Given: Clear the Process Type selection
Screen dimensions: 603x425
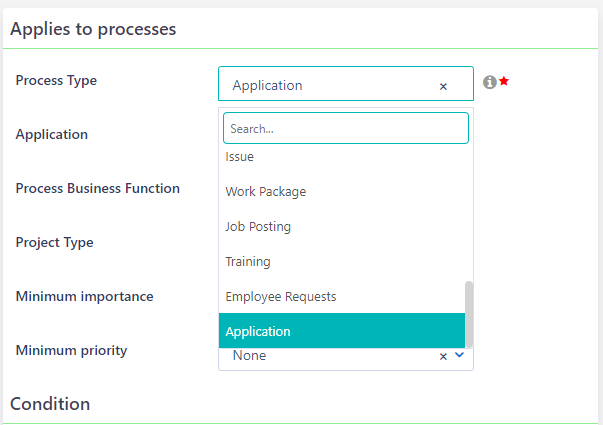Looking at the screenshot, I should click(443, 86).
